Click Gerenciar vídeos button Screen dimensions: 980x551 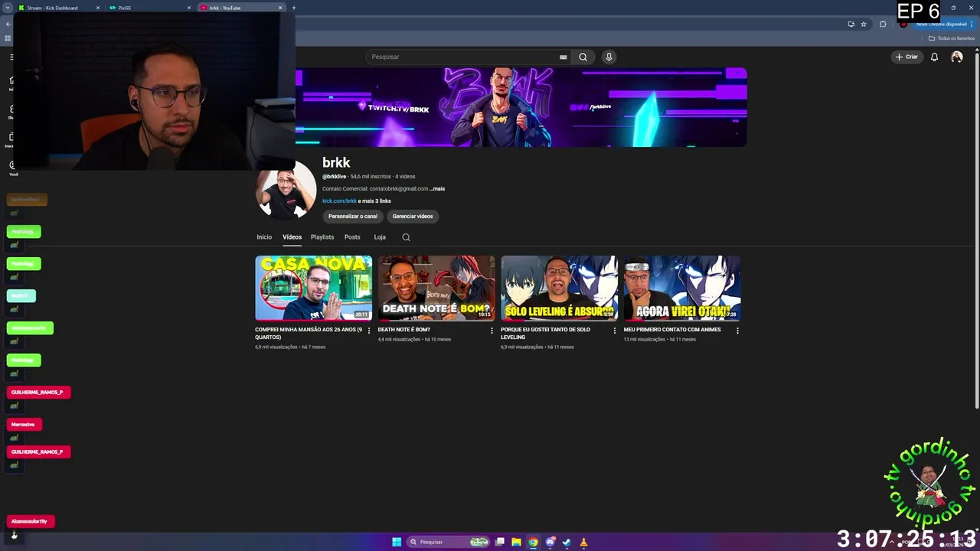[x=413, y=216]
